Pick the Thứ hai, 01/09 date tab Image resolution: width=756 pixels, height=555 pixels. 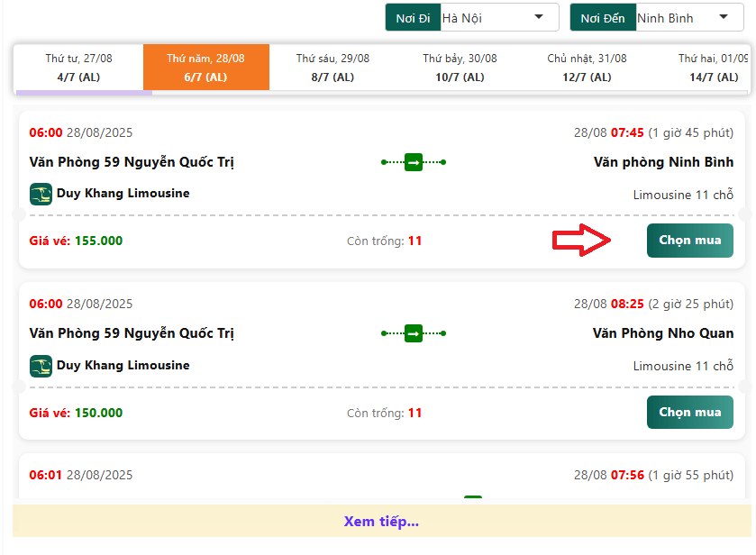click(x=714, y=68)
